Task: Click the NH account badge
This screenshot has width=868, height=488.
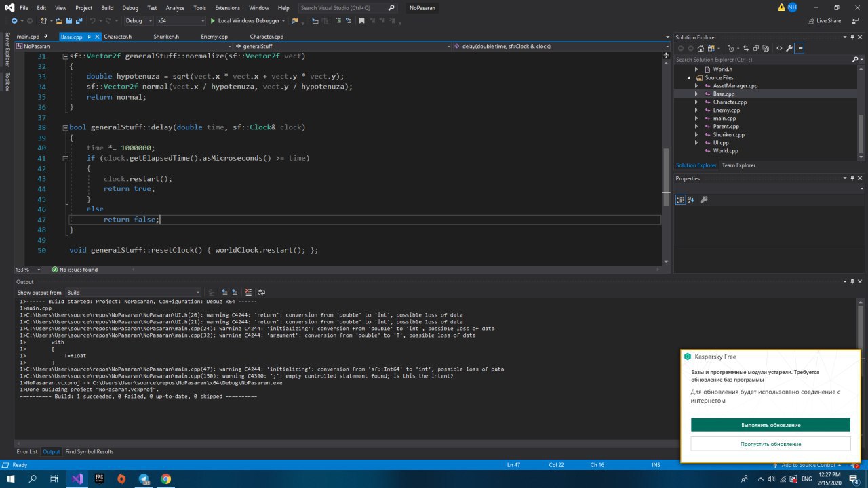Action: [792, 7]
